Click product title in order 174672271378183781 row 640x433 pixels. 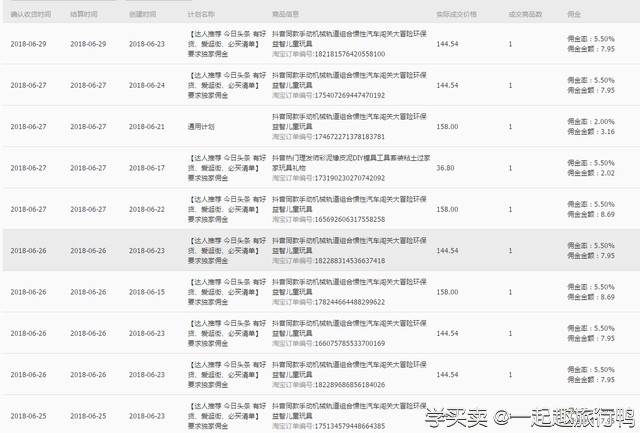click(349, 122)
